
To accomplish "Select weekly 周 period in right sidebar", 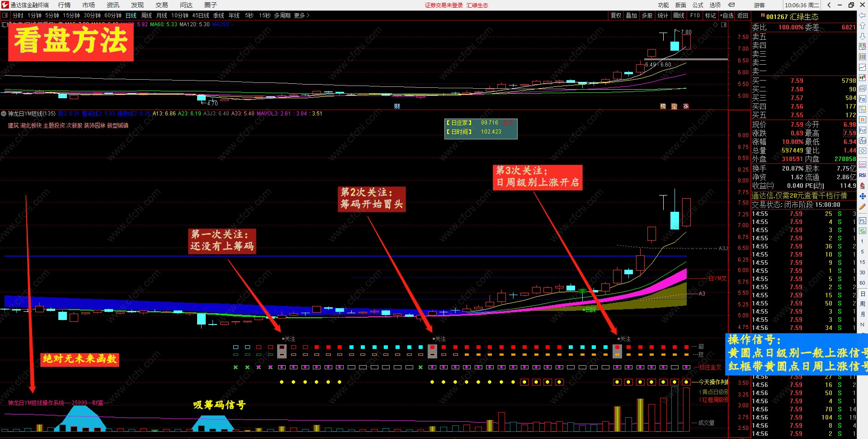I will click(x=862, y=304).
